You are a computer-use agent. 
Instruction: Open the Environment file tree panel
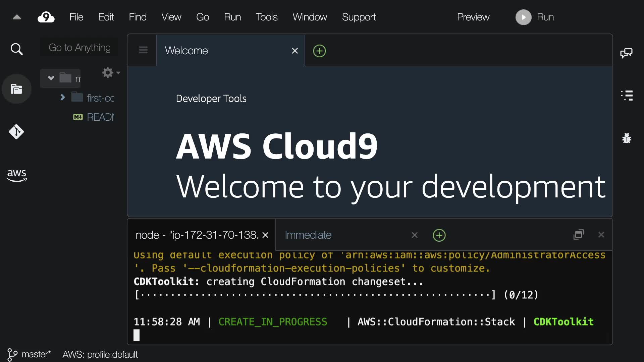[16, 89]
